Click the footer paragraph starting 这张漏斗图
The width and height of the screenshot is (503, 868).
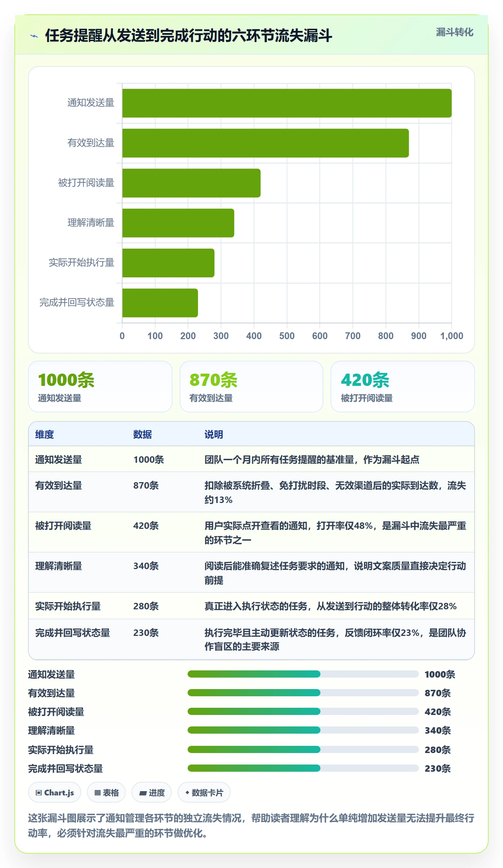click(251, 825)
